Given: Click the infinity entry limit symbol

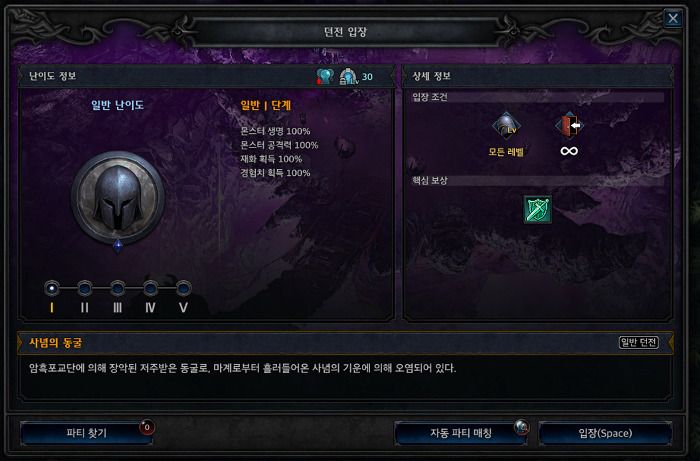Looking at the screenshot, I should click(x=569, y=151).
